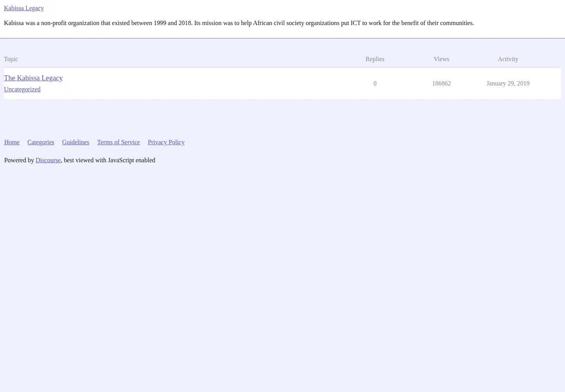Click the Kabissa non-profit description text
Screen dimensions: 565x392
239,23
